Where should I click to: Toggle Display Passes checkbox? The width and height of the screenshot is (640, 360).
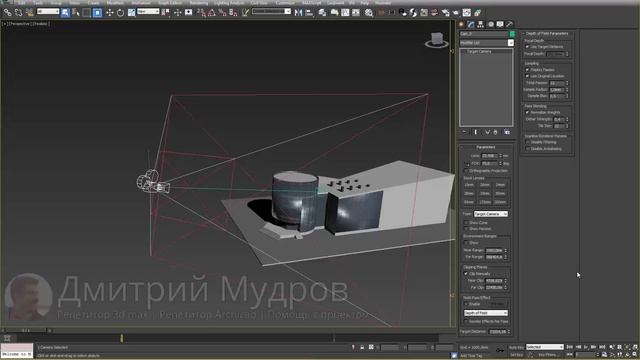pyautogui.click(x=527, y=70)
